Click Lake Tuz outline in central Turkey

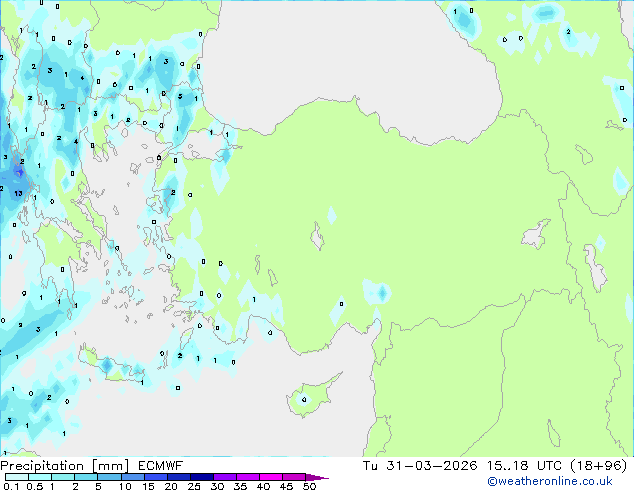pyautogui.click(x=319, y=238)
